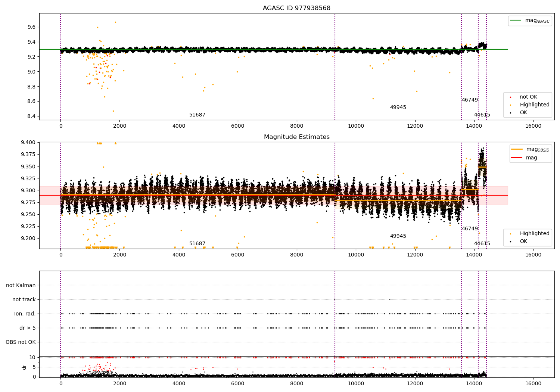Click the 'Ion. rad.' row label

(25, 314)
